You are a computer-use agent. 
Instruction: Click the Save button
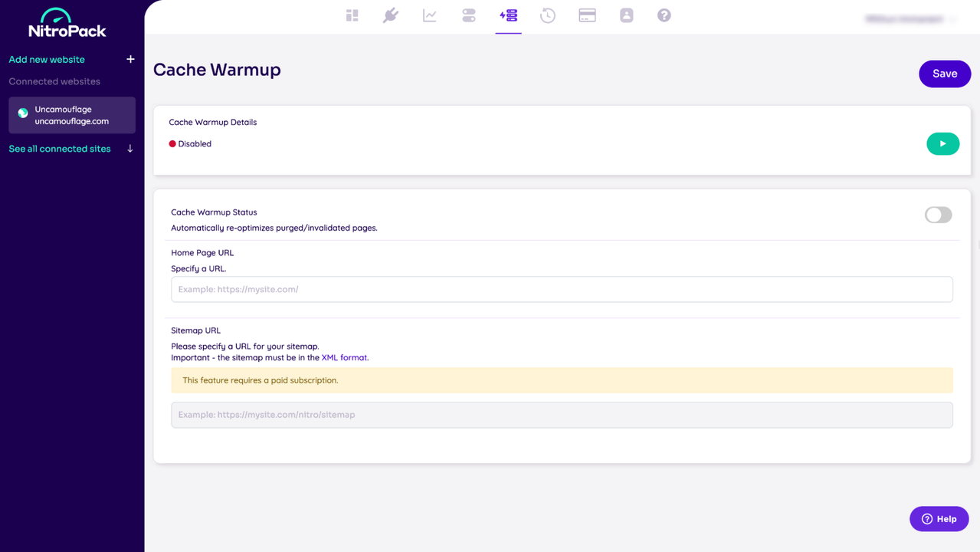(x=944, y=74)
